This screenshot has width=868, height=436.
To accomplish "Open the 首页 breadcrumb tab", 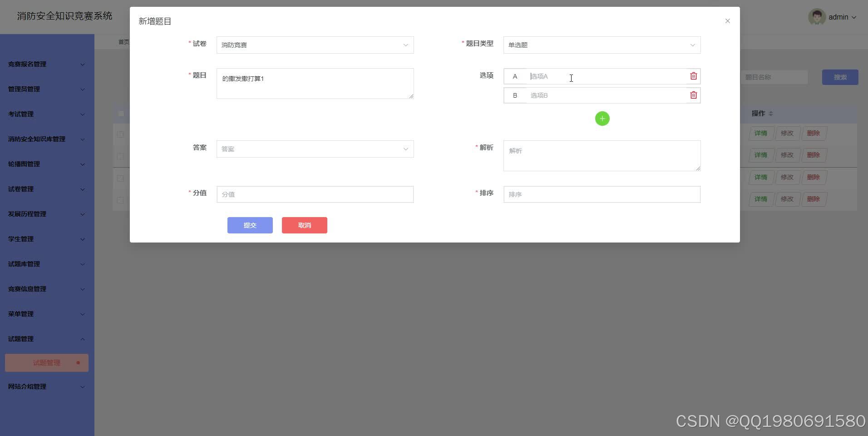I will coord(123,41).
